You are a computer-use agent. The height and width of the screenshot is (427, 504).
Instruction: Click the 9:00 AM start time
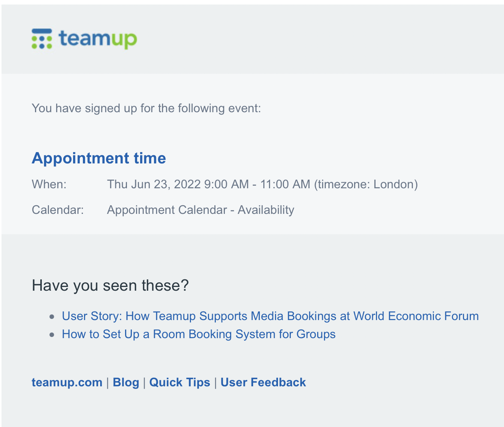[226, 184]
